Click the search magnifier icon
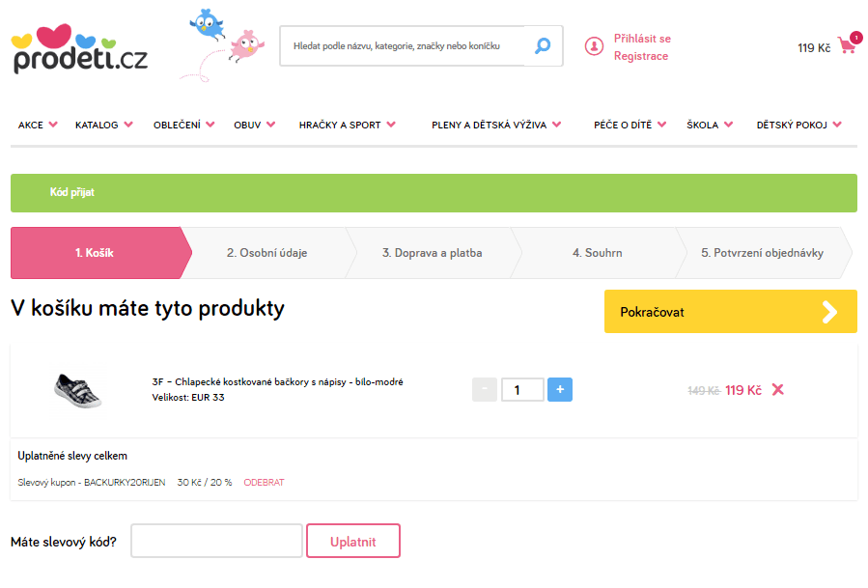 click(x=543, y=45)
